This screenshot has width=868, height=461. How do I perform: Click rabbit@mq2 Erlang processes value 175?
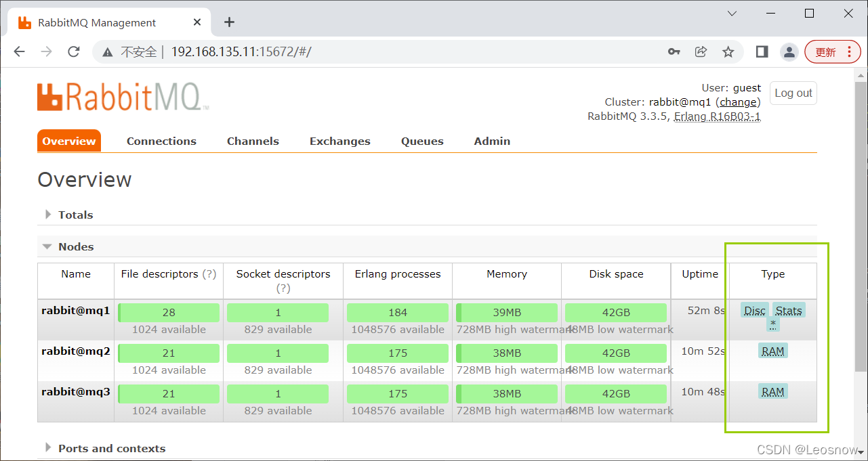tap(398, 353)
